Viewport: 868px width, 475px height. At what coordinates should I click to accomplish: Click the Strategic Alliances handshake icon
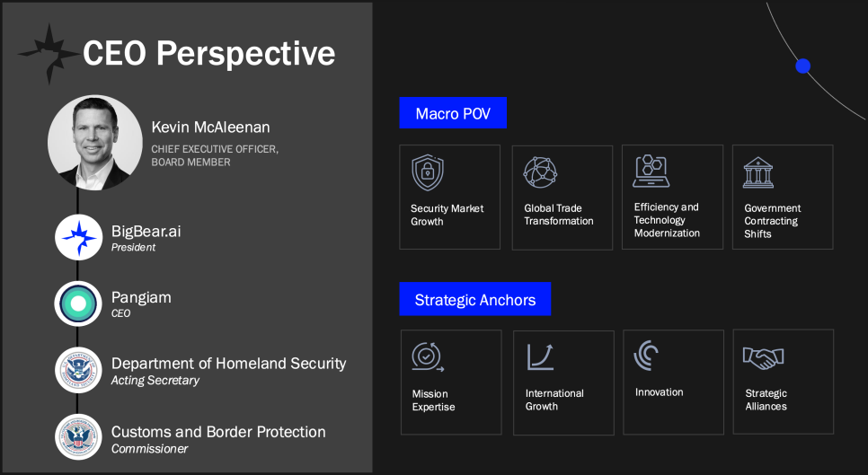pos(764,358)
